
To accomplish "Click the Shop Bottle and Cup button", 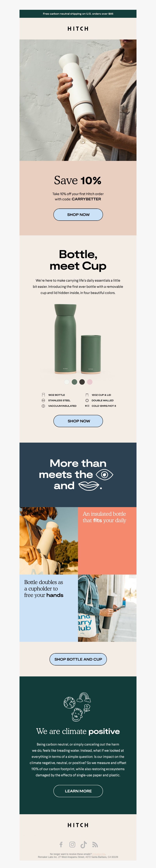I will click(78, 659).
